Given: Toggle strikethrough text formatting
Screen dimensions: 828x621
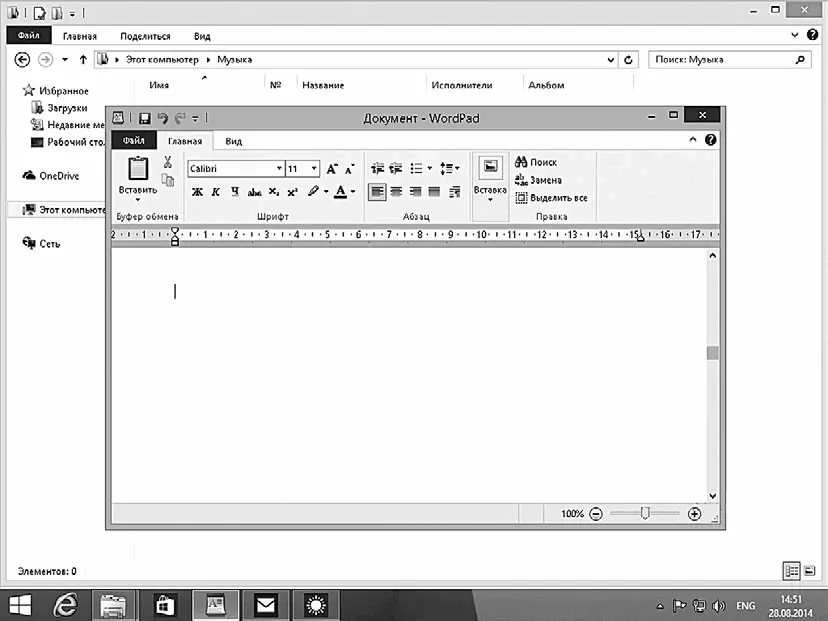Looking at the screenshot, I should pos(254,192).
